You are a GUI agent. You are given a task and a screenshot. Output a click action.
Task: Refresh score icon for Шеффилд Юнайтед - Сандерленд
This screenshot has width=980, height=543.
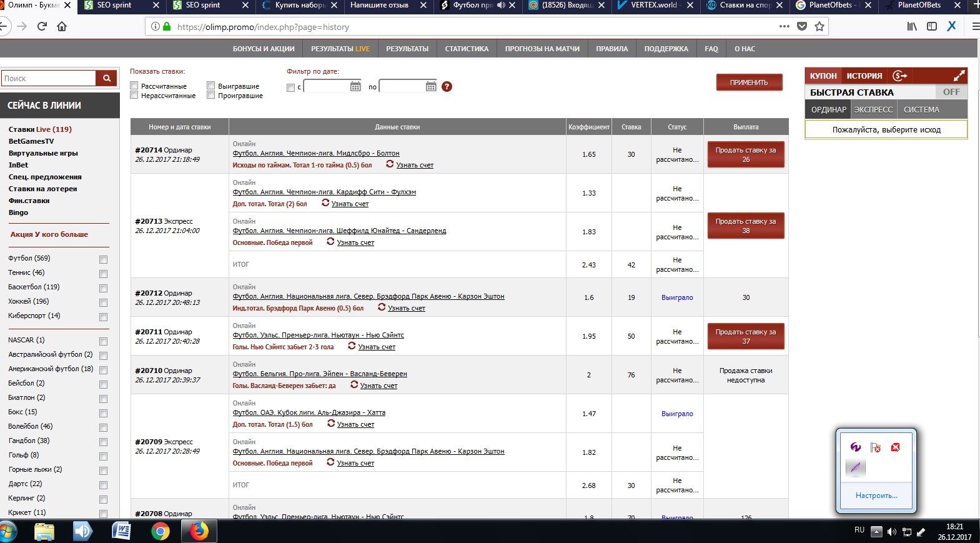[x=331, y=241]
